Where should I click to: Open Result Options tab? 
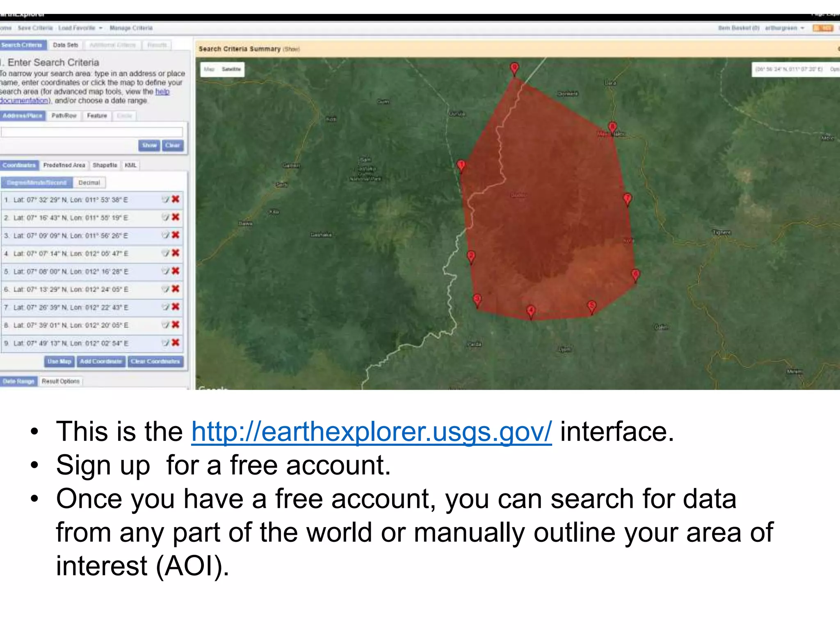coord(61,381)
